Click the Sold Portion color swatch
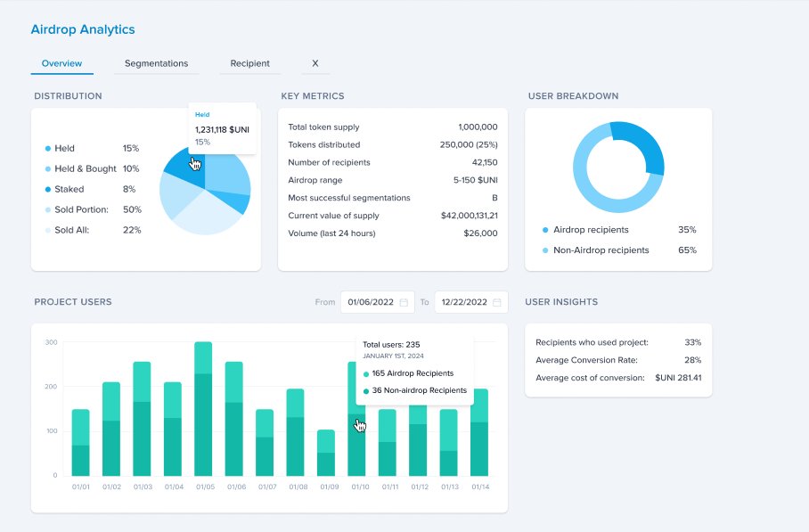Image resolution: width=809 pixels, height=532 pixels. [46, 209]
